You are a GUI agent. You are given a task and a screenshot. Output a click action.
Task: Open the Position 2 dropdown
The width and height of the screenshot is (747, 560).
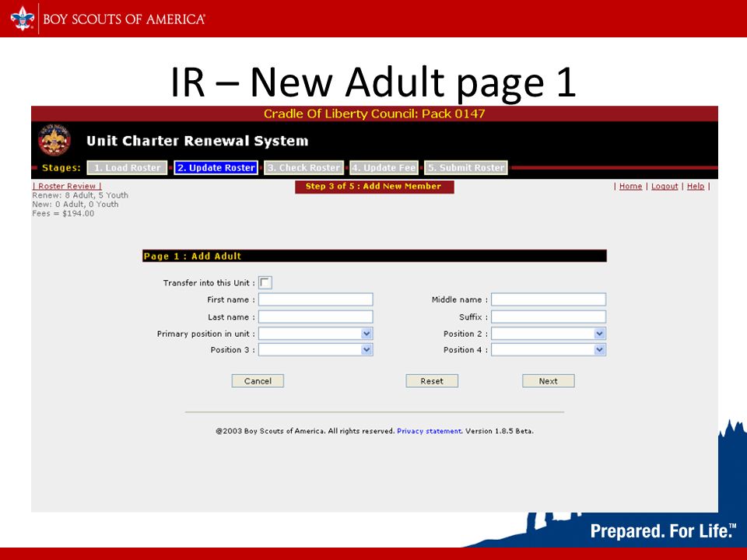(549, 334)
